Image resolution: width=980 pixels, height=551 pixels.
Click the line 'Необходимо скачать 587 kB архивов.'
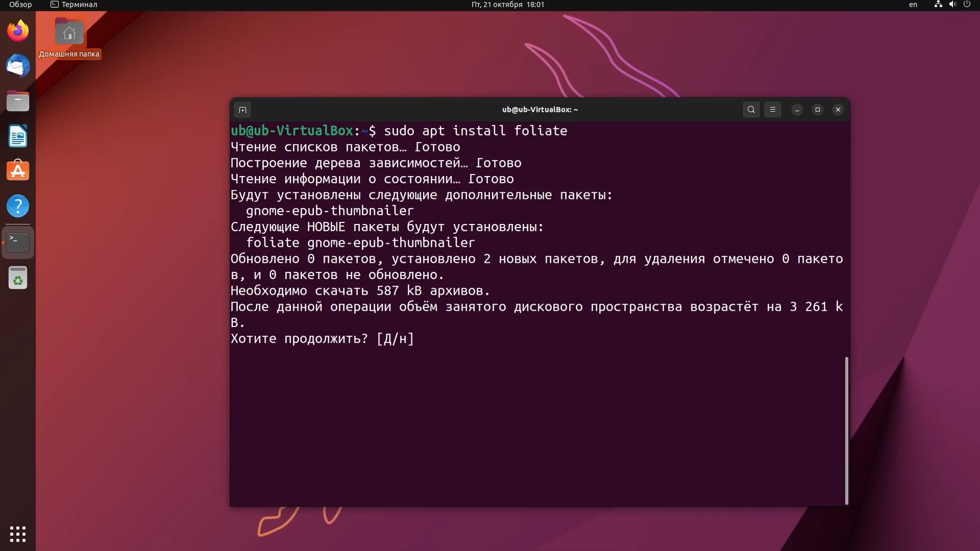tap(360, 291)
